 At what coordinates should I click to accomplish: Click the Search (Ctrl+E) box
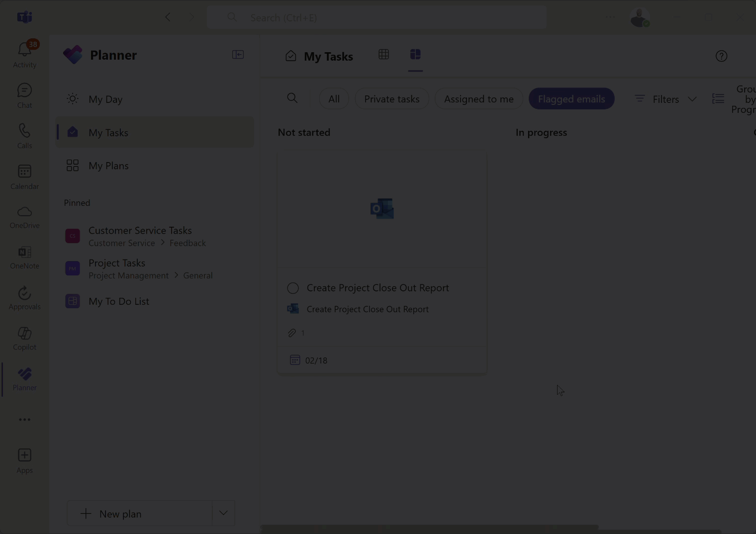coord(377,17)
